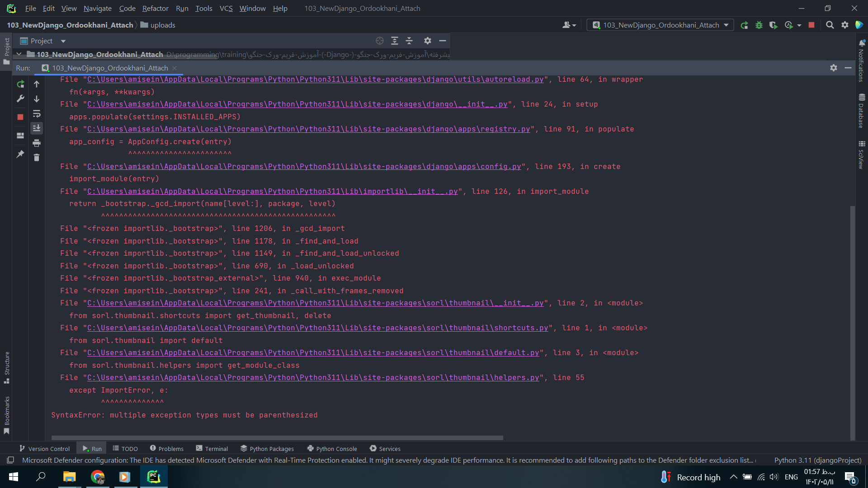868x488 pixels.
Task: Open the Refactor menu
Action: click(155, 8)
